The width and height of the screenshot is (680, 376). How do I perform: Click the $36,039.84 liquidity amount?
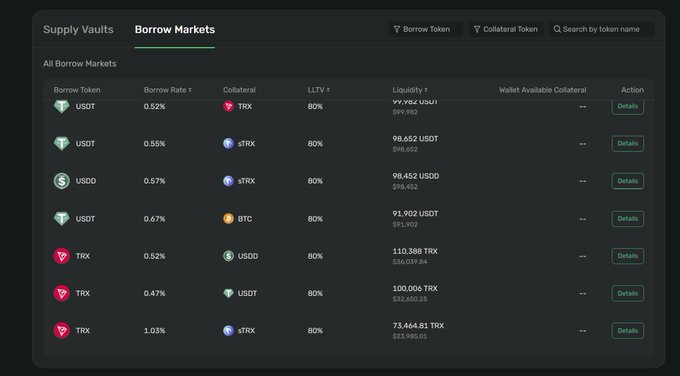tap(410, 262)
